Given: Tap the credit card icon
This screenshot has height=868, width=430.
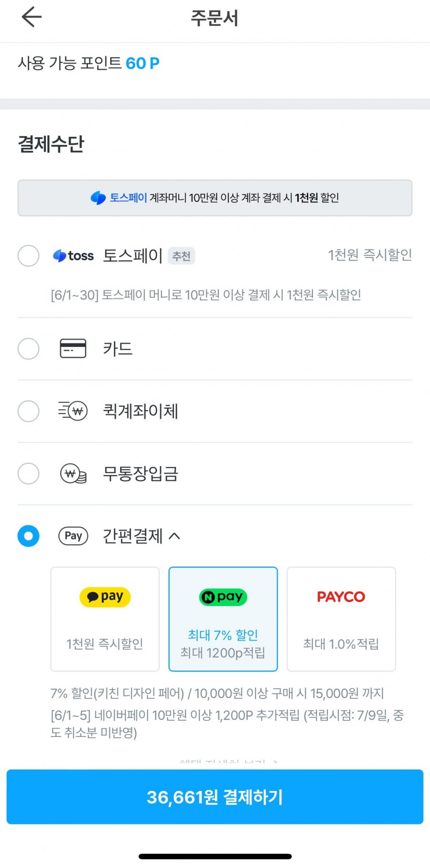Looking at the screenshot, I should 73,348.
